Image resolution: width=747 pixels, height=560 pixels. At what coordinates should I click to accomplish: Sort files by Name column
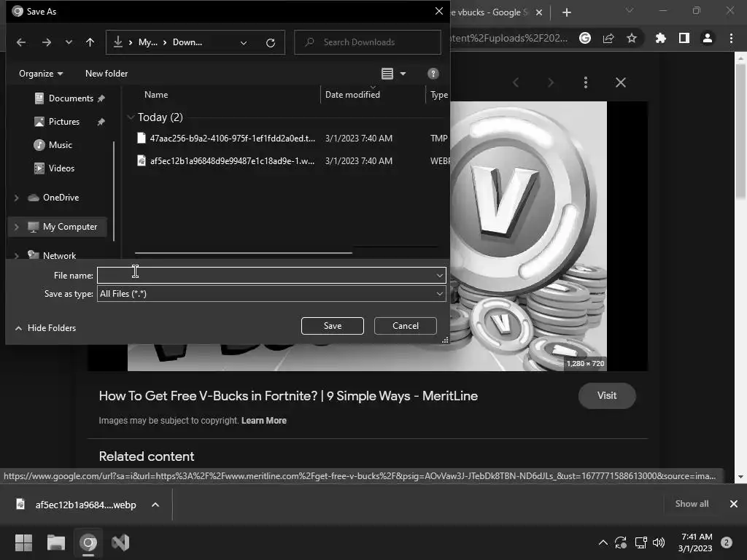pyautogui.click(x=156, y=95)
